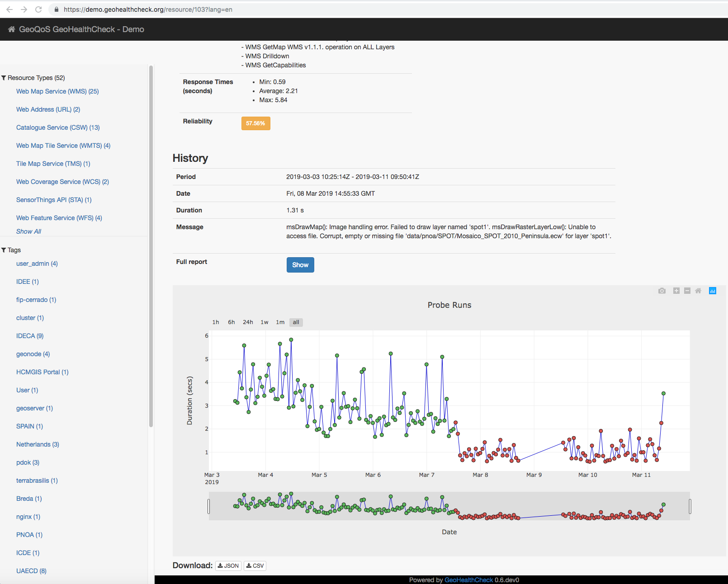This screenshot has width=728, height=584.
Task: Collapse the Tags filter header
Action: [x=11, y=250]
